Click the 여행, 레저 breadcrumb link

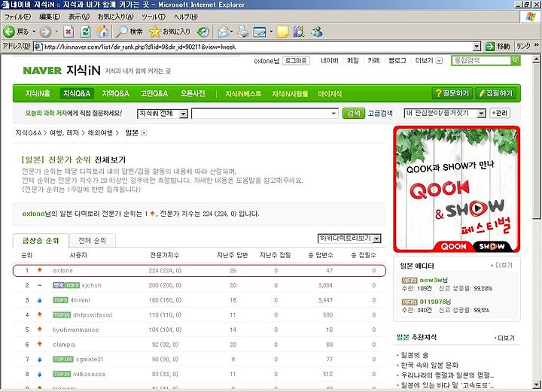[65, 133]
